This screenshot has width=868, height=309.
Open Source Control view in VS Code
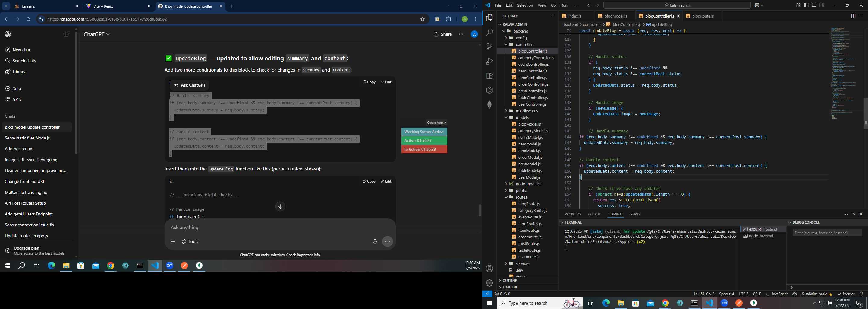pyautogui.click(x=489, y=47)
